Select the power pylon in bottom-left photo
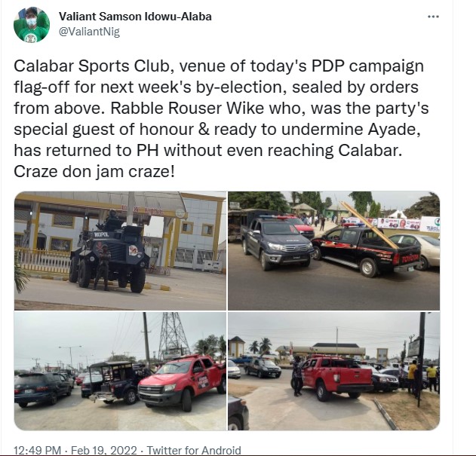Image resolution: width=476 pixels, height=456 pixels. pos(173,335)
